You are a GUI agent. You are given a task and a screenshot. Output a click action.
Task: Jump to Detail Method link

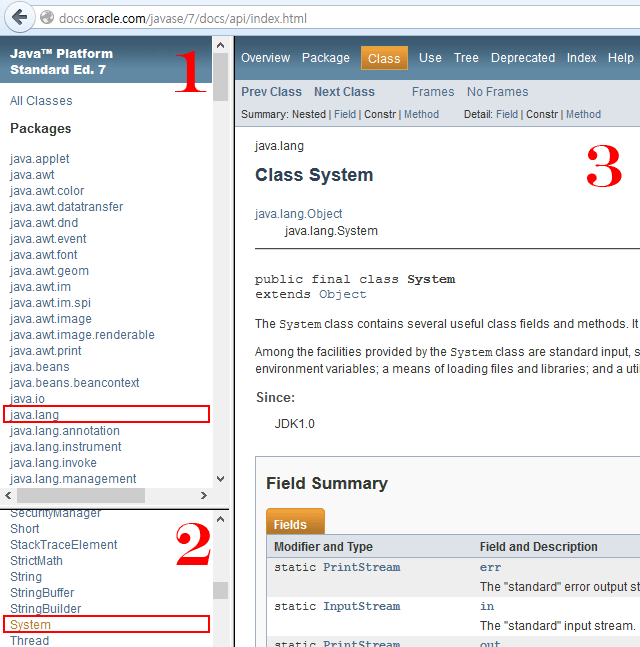tap(583, 114)
